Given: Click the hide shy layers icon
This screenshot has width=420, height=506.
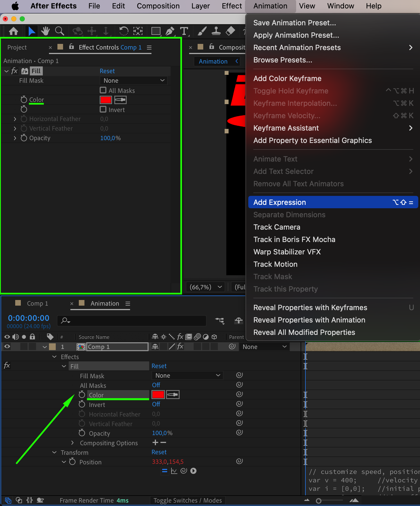Looking at the screenshot, I should [238, 321].
